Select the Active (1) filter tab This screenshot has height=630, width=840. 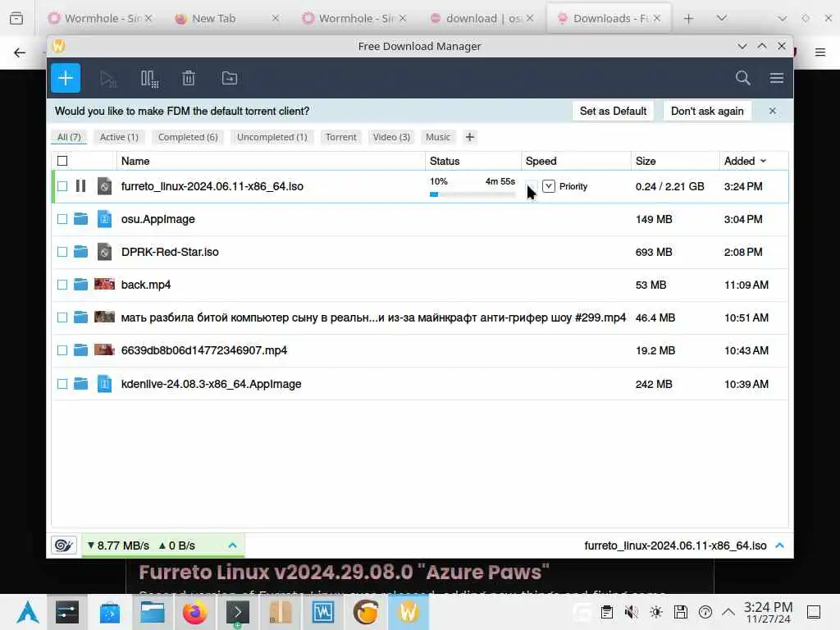click(119, 137)
